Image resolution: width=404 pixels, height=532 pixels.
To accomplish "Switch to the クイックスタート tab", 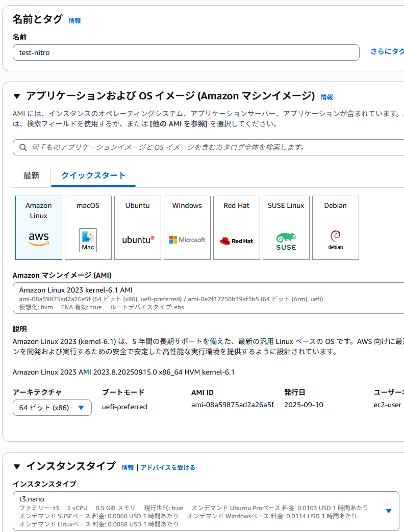I will pyautogui.click(x=93, y=175).
